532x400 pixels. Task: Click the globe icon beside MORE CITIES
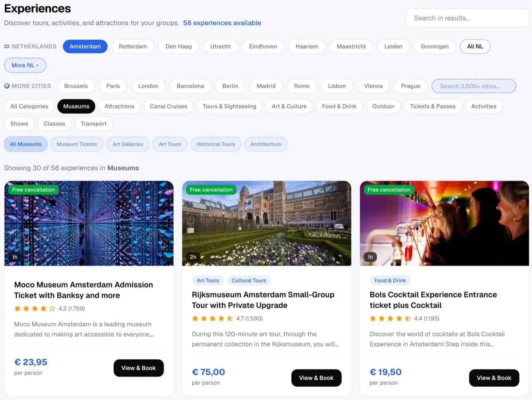[6, 86]
